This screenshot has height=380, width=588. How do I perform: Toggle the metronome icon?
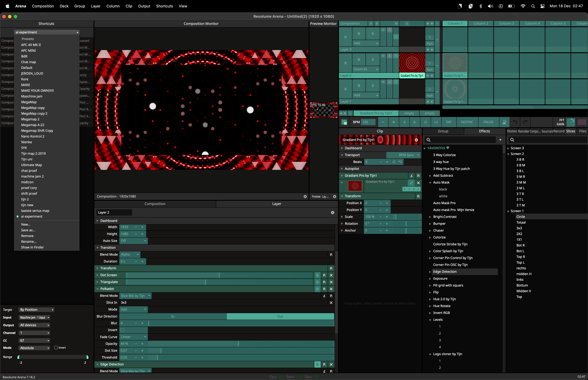(x=504, y=122)
